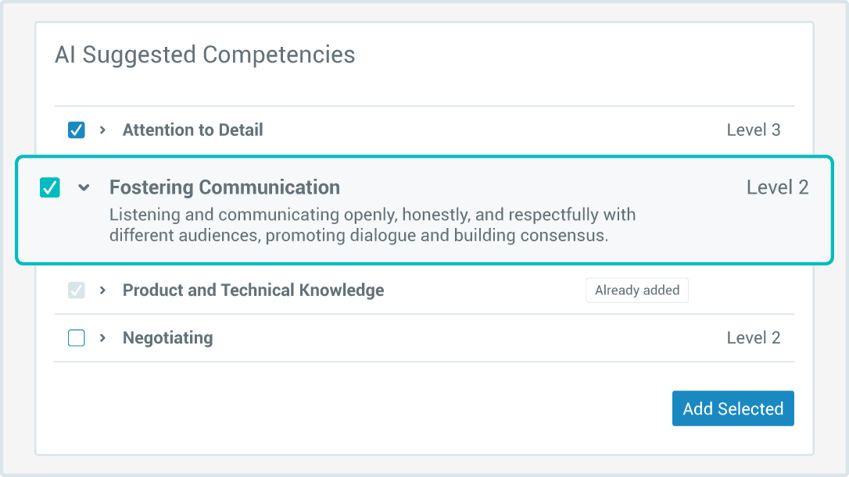Expand the Negotiating row chevron
The height and width of the screenshot is (477, 849).
[102, 338]
